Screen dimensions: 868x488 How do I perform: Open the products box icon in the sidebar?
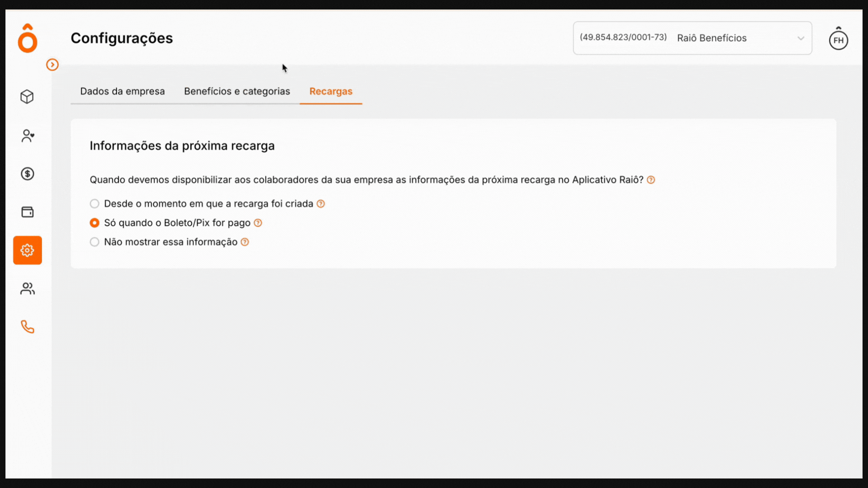pos(27,96)
